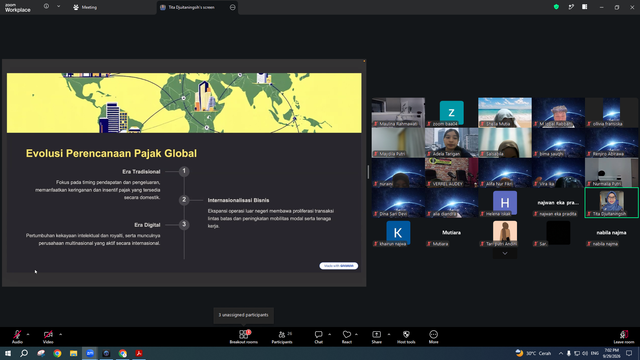Click timeline marker 1 Era Tradisional
The height and width of the screenshot is (360, 640).
[184, 171]
